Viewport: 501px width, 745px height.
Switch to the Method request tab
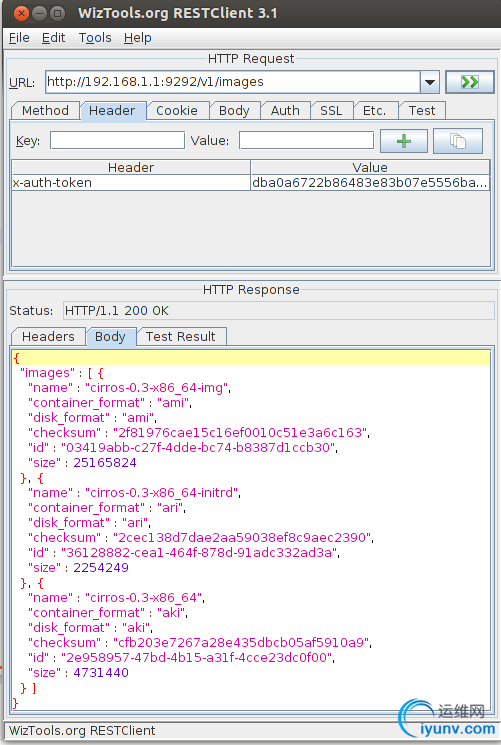[x=45, y=111]
